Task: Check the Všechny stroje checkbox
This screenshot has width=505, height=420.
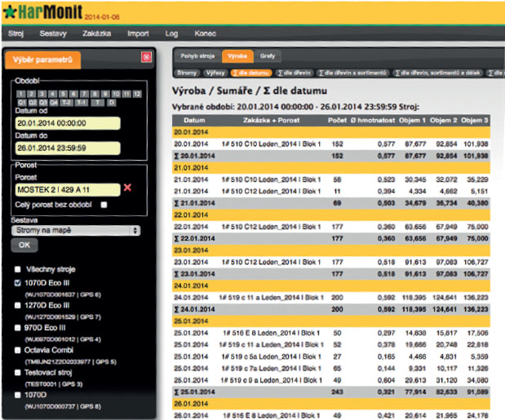Action: (18, 270)
